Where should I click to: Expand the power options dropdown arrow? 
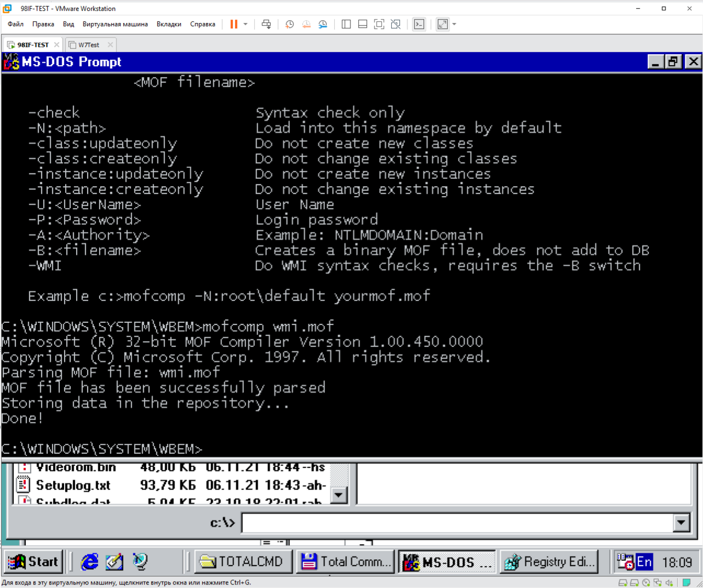(x=245, y=24)
